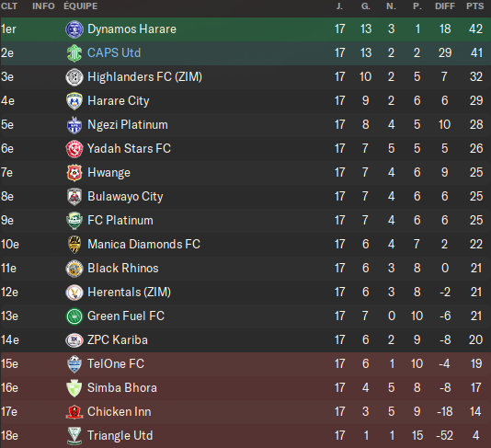Click the Dynamos Harare club crest
491x448 pixels.
[74, 29]
